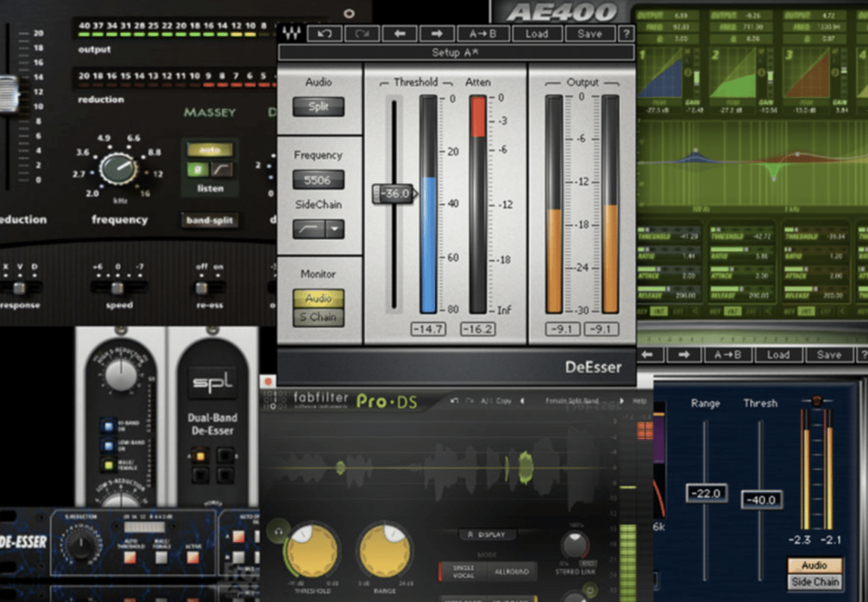Toggle the green listen button in Massey
The height and width of the screenshot is (602, 868).
pos(197,170)
